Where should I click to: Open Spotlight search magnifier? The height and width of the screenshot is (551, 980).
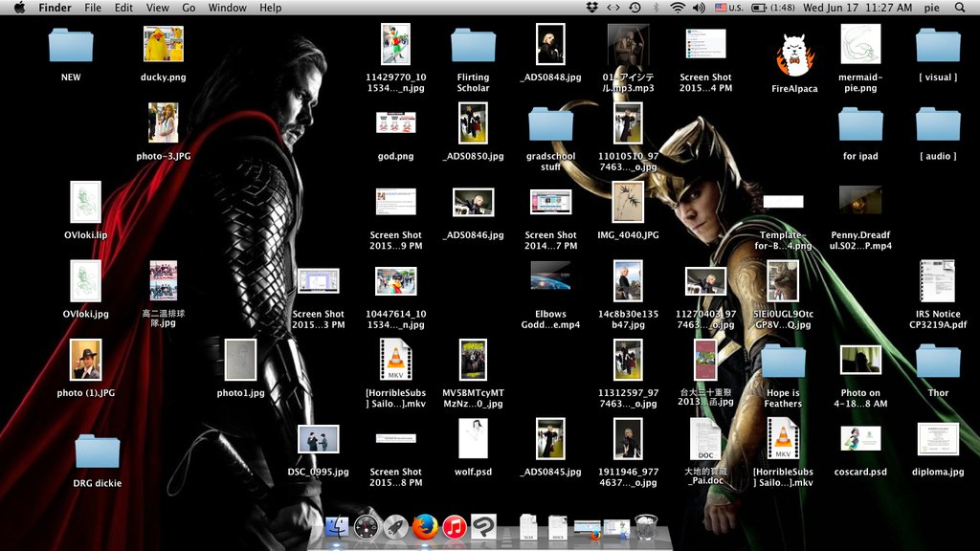960,8
